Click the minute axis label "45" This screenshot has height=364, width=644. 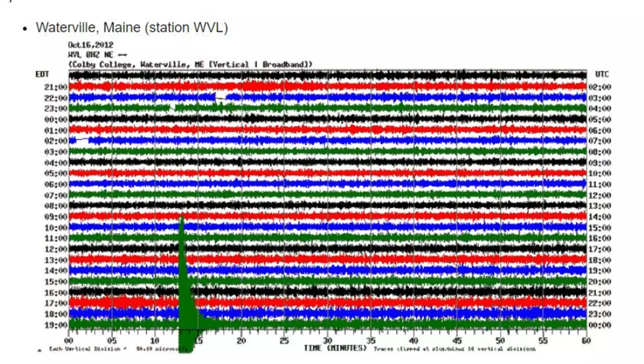457,340
